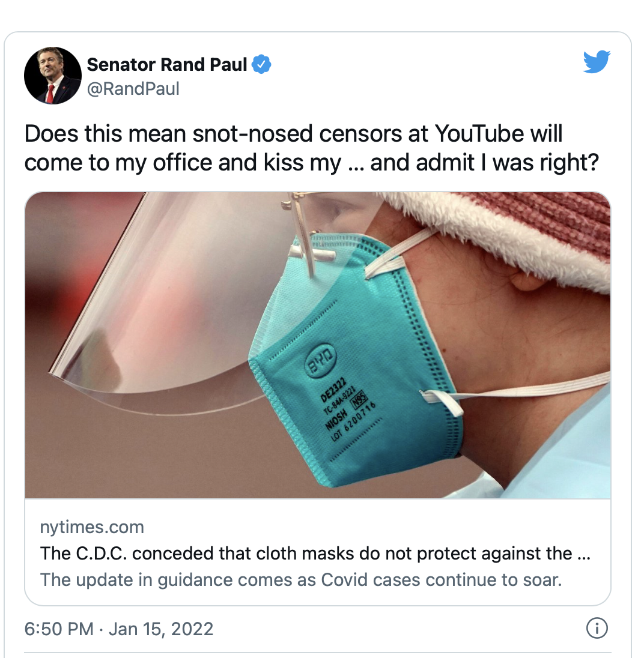Click the @RandPaul handle

click(133, 88)
